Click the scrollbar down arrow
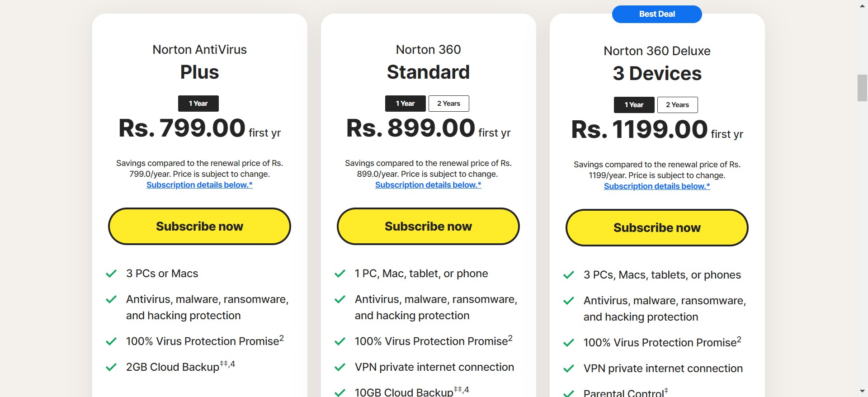 862,391
